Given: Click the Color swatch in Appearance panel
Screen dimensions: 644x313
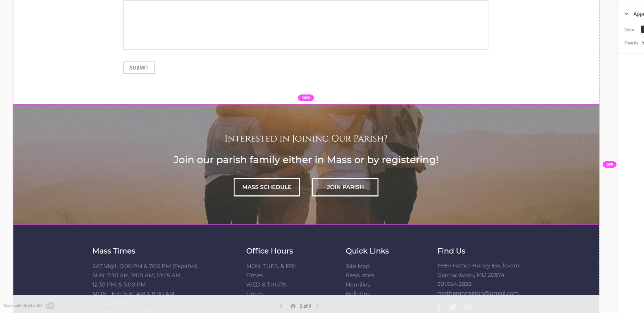Looking at the screenshot, I should (642, 29).
